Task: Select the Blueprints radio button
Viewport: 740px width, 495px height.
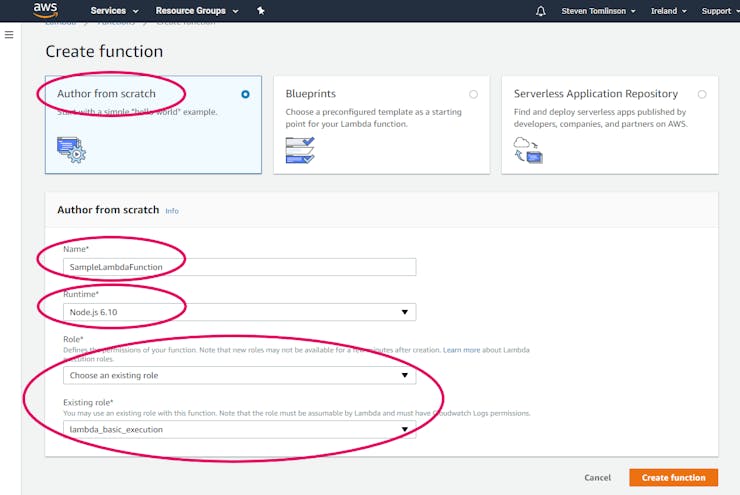Action: pyautogui.click(x=473, y=94)
